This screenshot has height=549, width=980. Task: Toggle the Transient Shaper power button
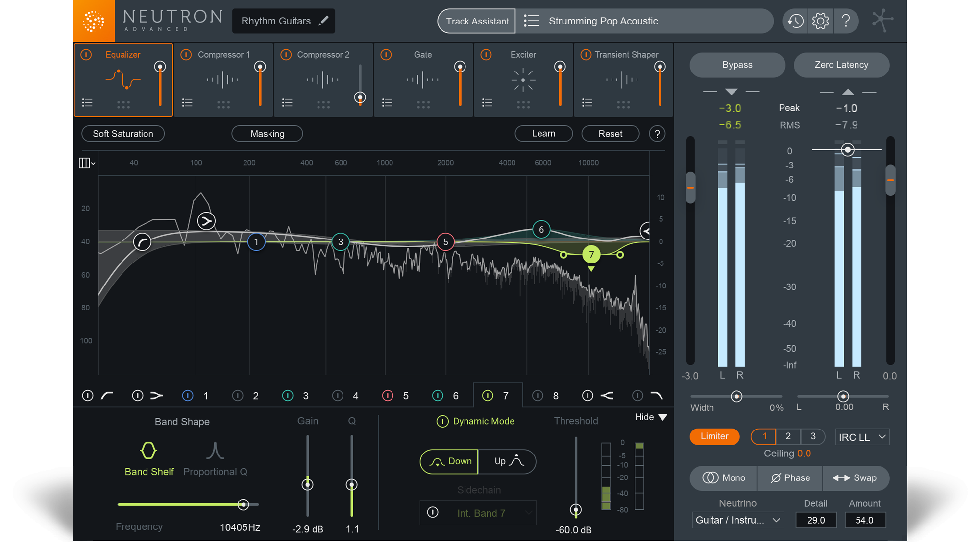pyautogui.click(x=586, y=55)
